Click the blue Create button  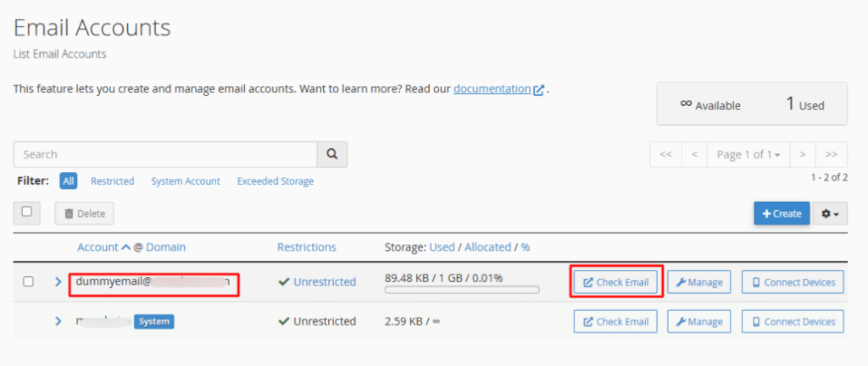pyautogui.click(x=781, y=213)
